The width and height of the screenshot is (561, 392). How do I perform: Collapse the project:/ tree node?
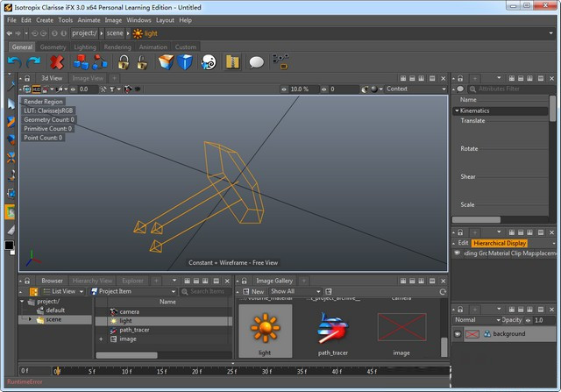coord(22,302)
